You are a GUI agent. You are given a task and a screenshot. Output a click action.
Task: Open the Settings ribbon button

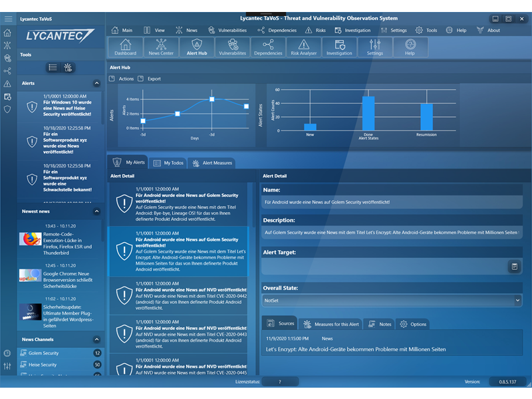pos(375,47)
